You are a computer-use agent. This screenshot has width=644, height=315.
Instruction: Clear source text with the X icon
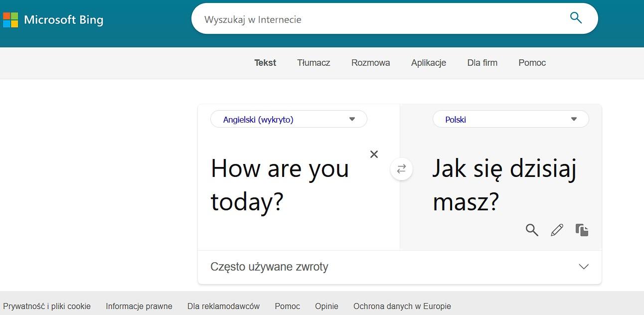[374, 155]
